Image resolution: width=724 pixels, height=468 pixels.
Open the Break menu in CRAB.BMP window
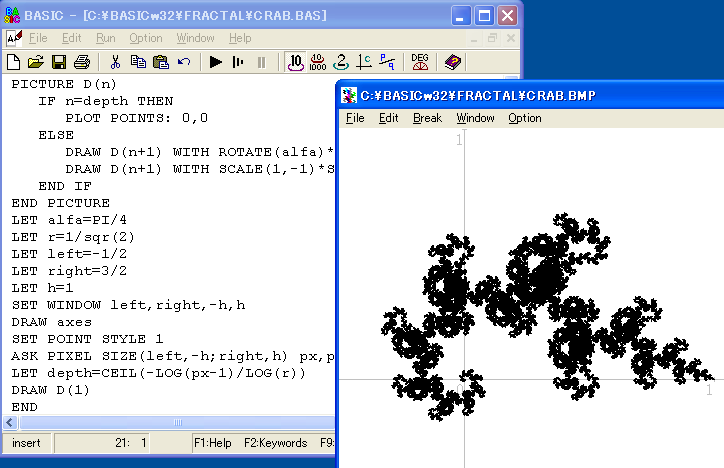427,118
